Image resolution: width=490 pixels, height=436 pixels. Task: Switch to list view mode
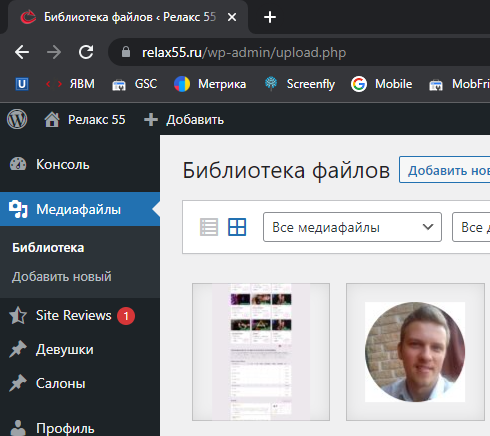tap(209, 227)
